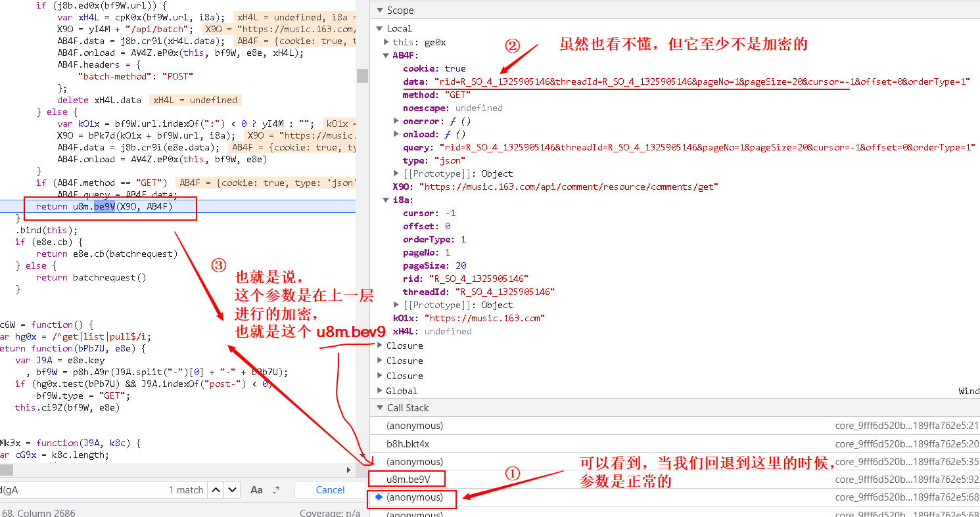Viewport: 980px width, 517px height.
Task: Select the X9O URL string value
Action: tap(569, 187)
